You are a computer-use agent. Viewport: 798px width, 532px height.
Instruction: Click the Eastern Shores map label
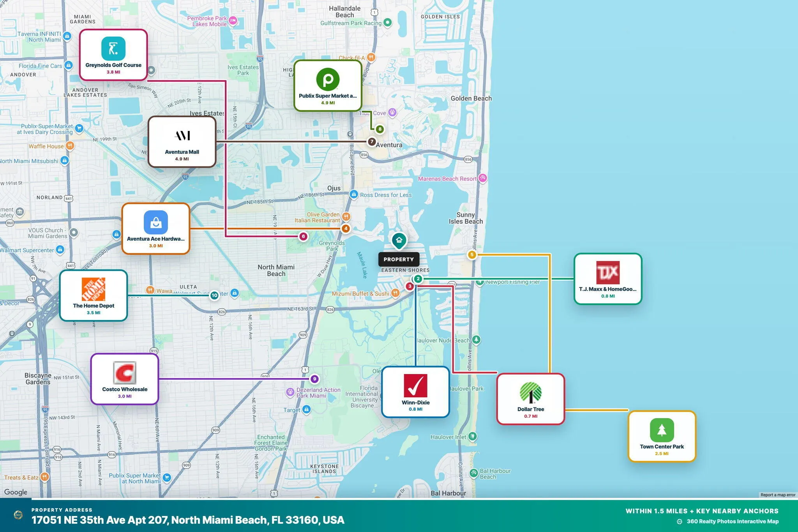point(405,270)
